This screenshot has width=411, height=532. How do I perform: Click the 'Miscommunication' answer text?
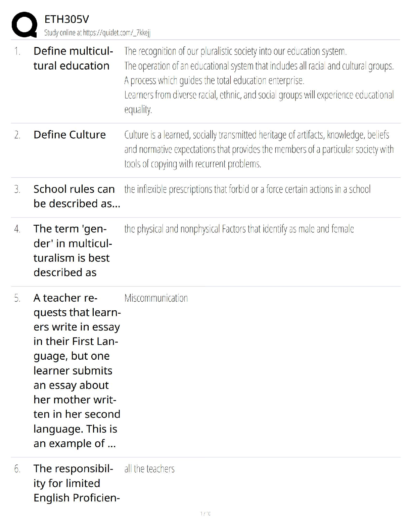[156, 298]
